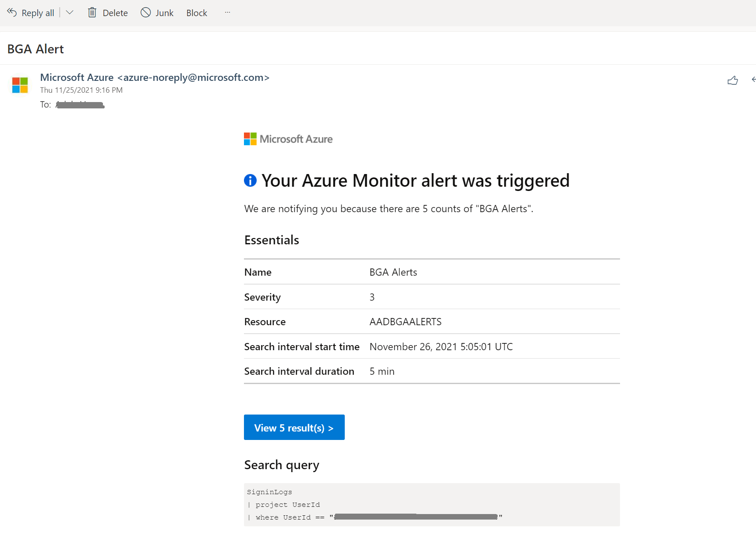Give a thumbs-up reaction to the email
The image size is (756, 542).
[733, 80]
